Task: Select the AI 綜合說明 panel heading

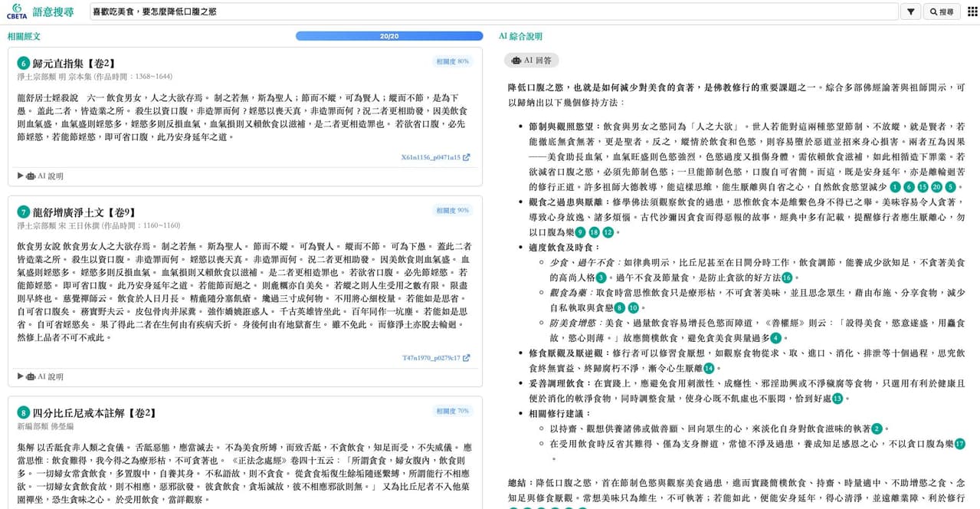Action: (x=520, y=36)
